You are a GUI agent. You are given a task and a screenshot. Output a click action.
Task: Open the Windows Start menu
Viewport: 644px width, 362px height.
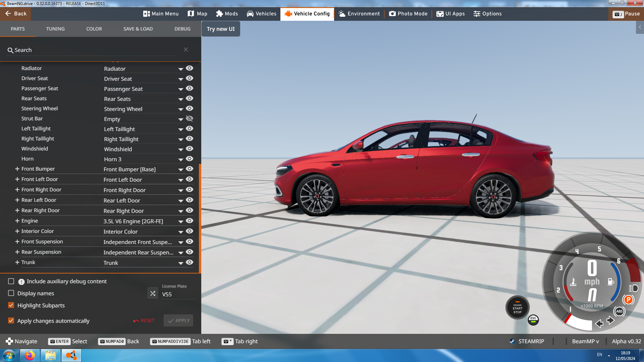(9, 355)
